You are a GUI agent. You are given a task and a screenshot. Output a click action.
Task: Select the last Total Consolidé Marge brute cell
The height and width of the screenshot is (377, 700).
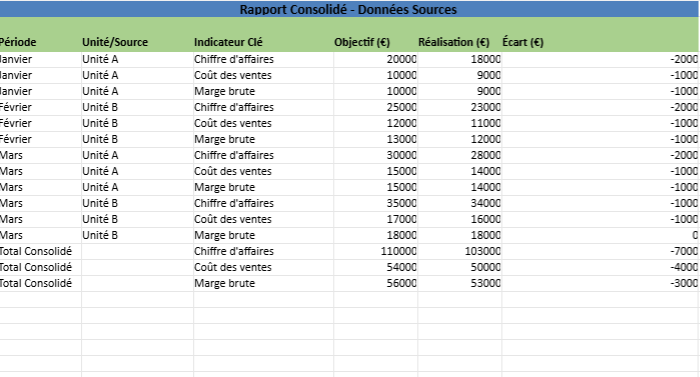pyautogui.click(x=263, y=284)
